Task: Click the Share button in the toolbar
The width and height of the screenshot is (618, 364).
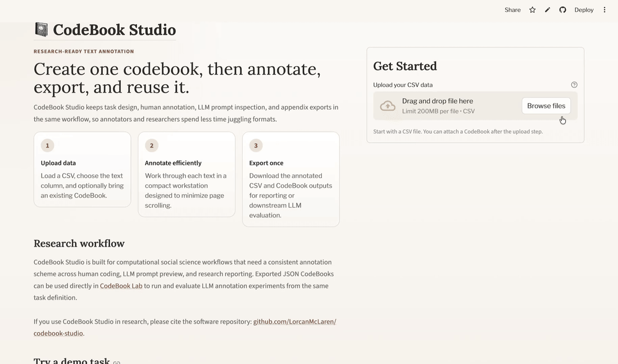Action: (512, 10)
